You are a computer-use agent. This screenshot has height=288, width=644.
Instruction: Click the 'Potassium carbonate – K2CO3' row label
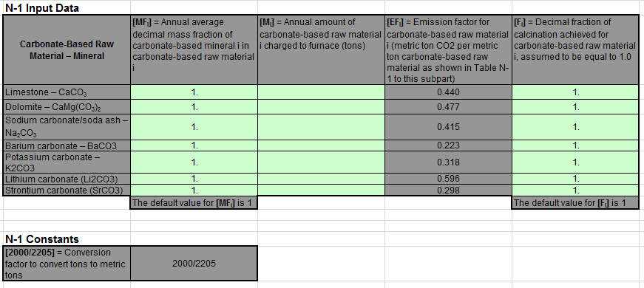point(67,162)
